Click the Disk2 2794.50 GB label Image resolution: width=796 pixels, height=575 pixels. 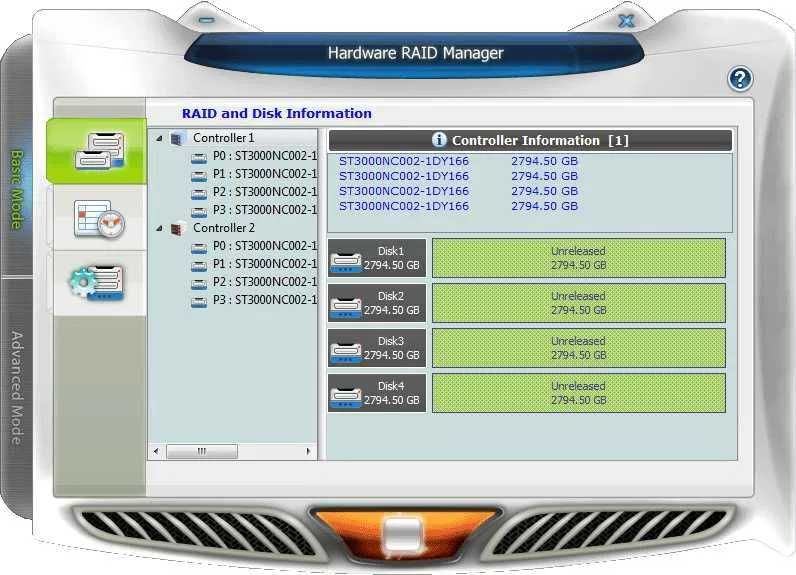tap(391, 303)
